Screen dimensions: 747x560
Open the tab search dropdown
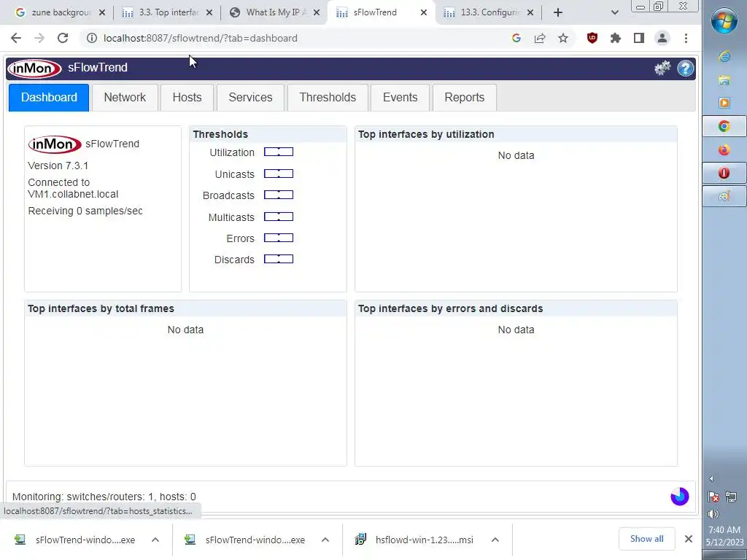click(614, 13)
